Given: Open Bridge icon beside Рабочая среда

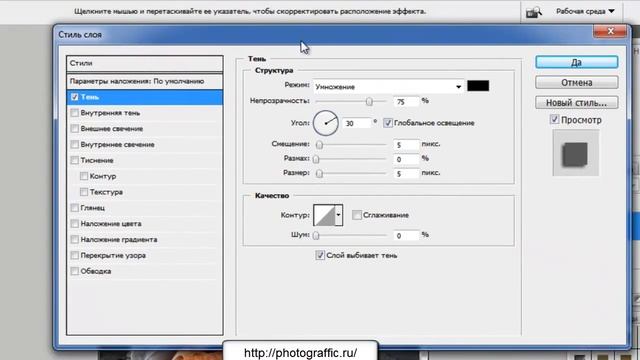Looking at the screenshot, I should [x=533, y=12].
